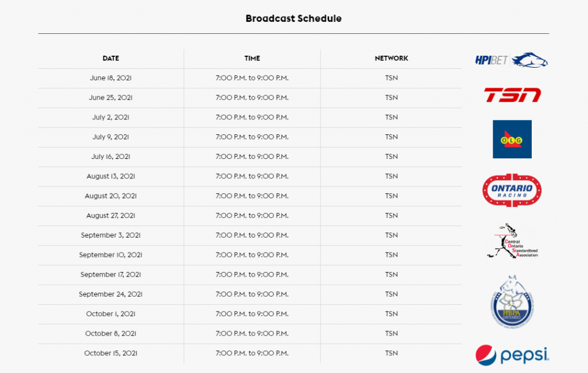Open the red TSN logo
Viewport: 588px width, 373px height.
click(x=512, y=95)
